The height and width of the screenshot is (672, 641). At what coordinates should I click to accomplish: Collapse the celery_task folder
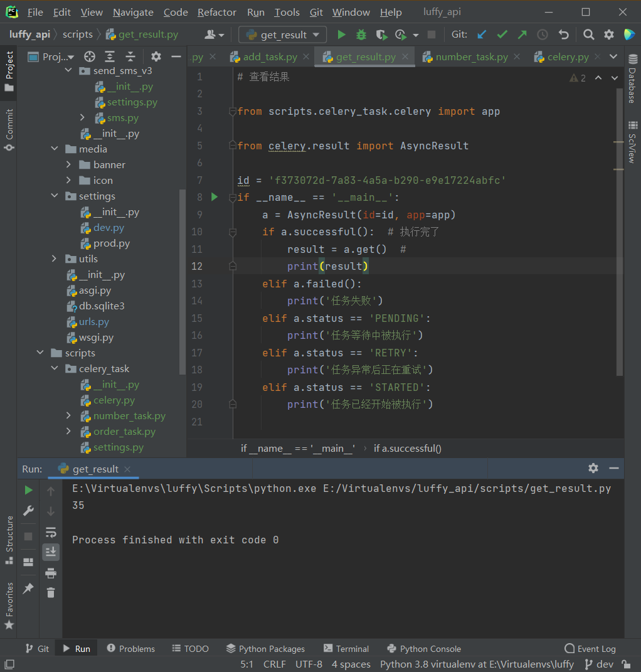point(55,369)
